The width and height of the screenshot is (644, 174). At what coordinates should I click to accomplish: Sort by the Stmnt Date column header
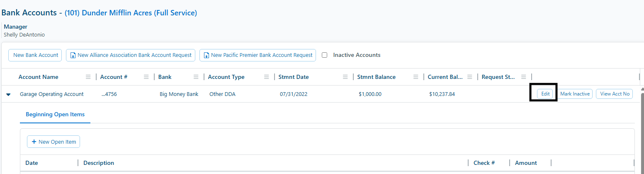(294, 77)
